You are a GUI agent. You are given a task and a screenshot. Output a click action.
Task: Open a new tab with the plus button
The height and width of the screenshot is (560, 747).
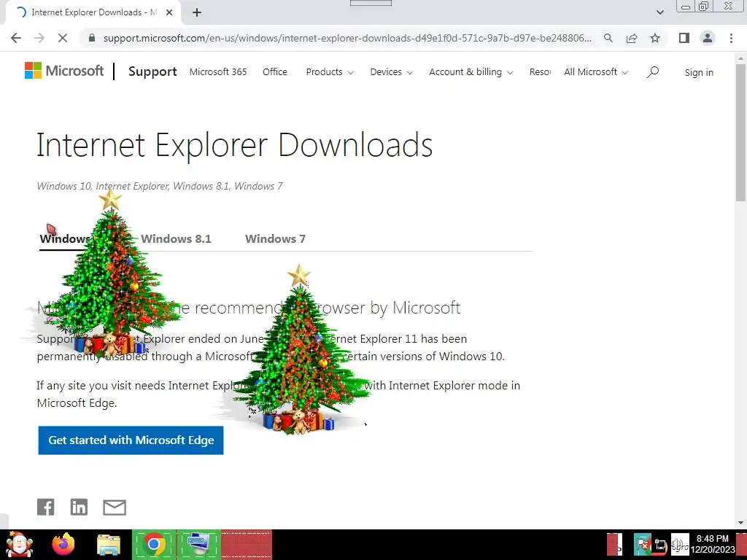point(197,12)
